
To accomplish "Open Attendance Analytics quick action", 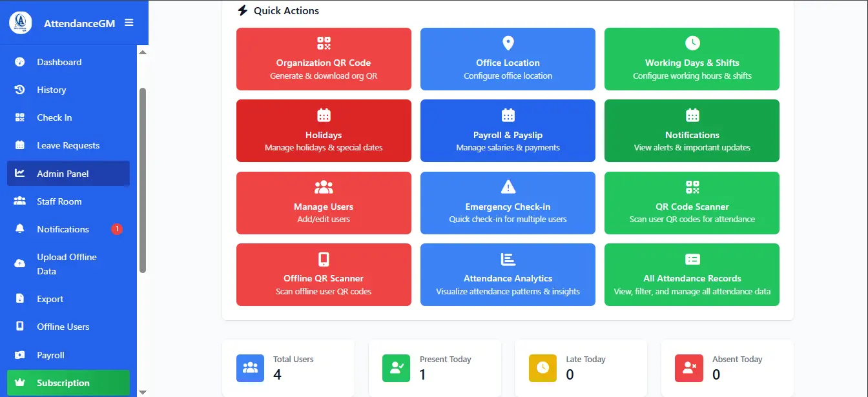I will [508, 274].
